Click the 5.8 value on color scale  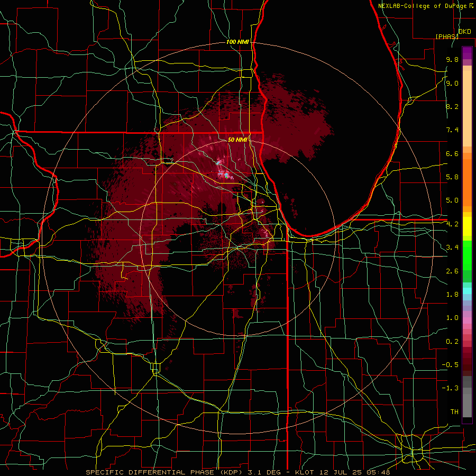pos(452,177)
